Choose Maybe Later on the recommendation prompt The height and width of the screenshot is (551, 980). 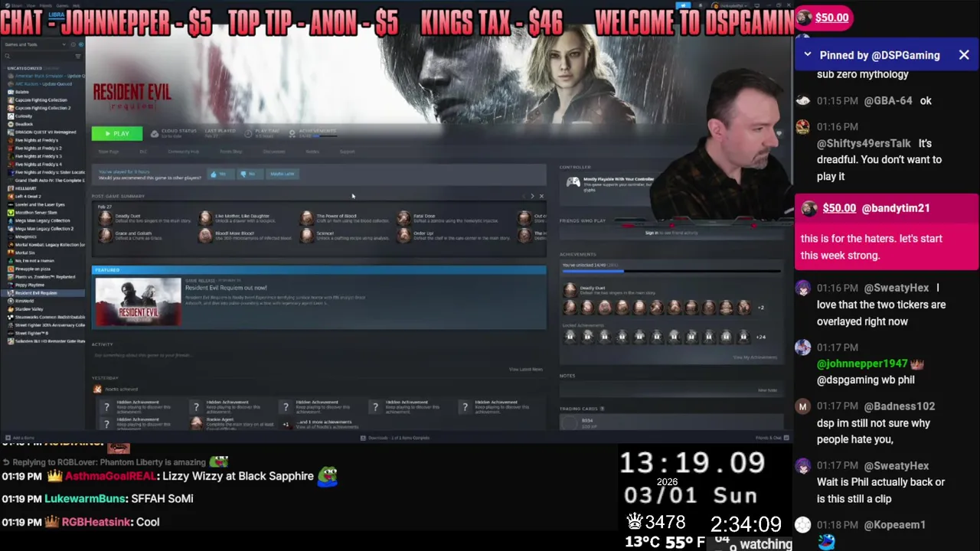(281, 174)
